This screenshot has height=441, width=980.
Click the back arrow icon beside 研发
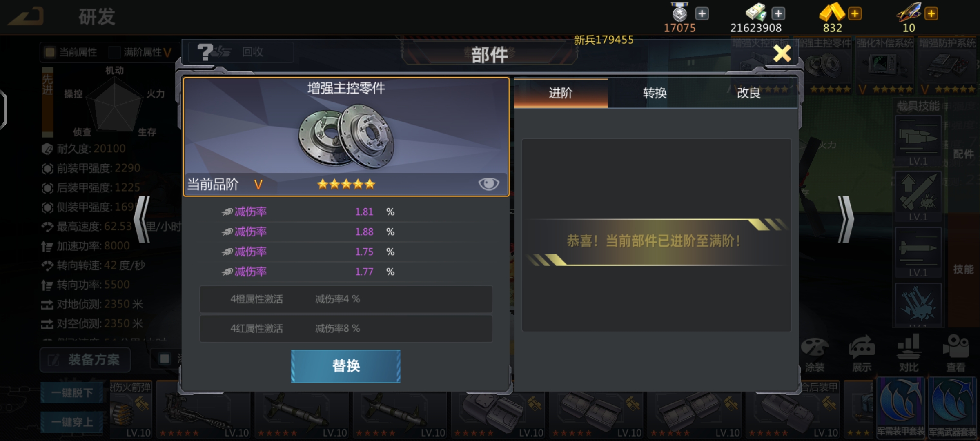[x=25, y=17]
